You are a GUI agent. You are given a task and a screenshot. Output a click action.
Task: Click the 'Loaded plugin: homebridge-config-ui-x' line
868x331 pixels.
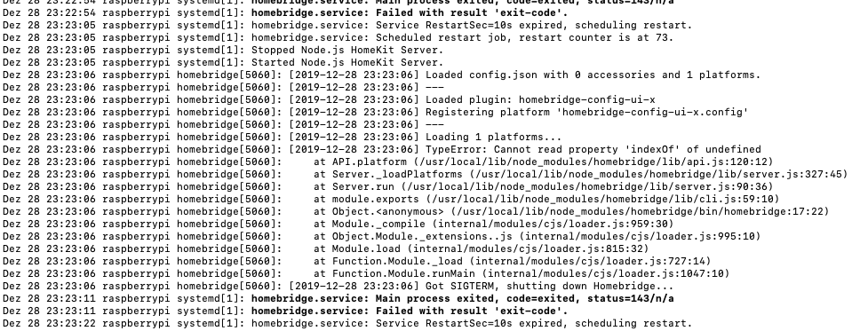(x=329, y=99)
